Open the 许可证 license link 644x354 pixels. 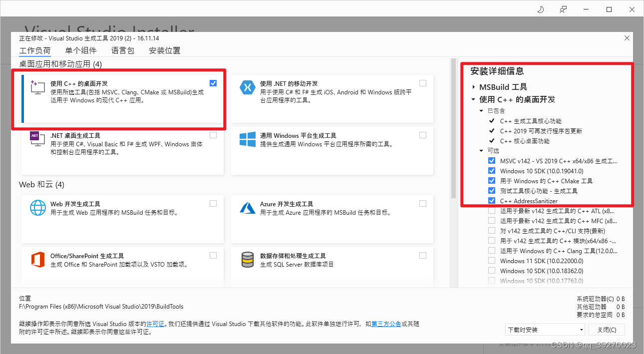tap(155, 324)
